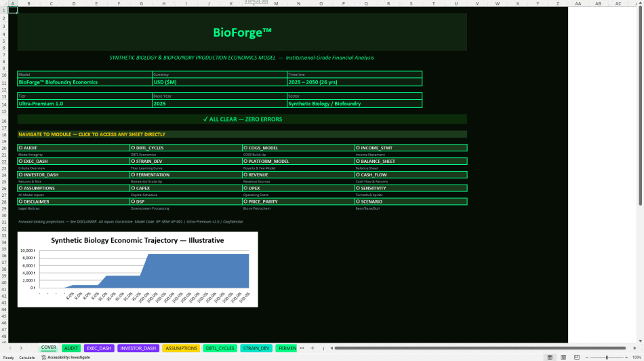
Task: Select the 'USD ($M)' currency cell
Action: point(220,82)
